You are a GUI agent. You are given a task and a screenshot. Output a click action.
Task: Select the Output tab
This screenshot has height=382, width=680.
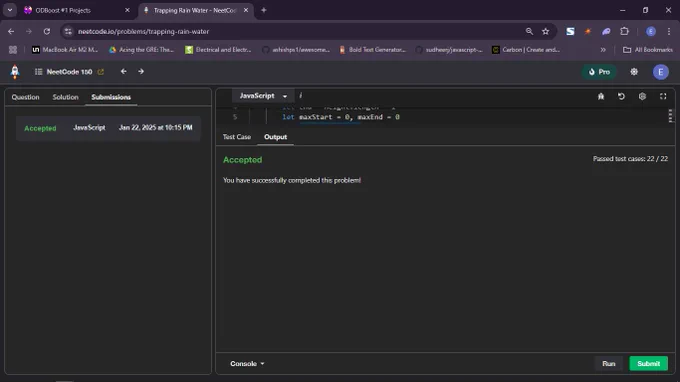[x=275, y=137]
